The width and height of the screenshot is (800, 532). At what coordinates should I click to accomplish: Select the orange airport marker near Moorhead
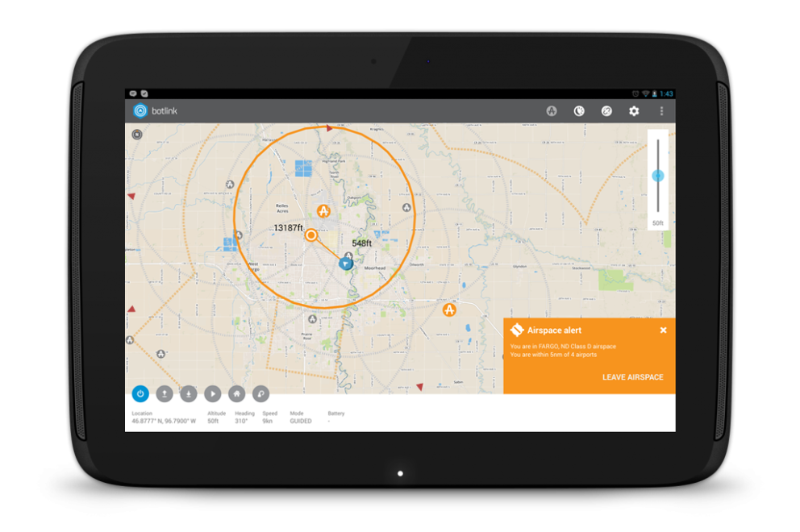449,310
